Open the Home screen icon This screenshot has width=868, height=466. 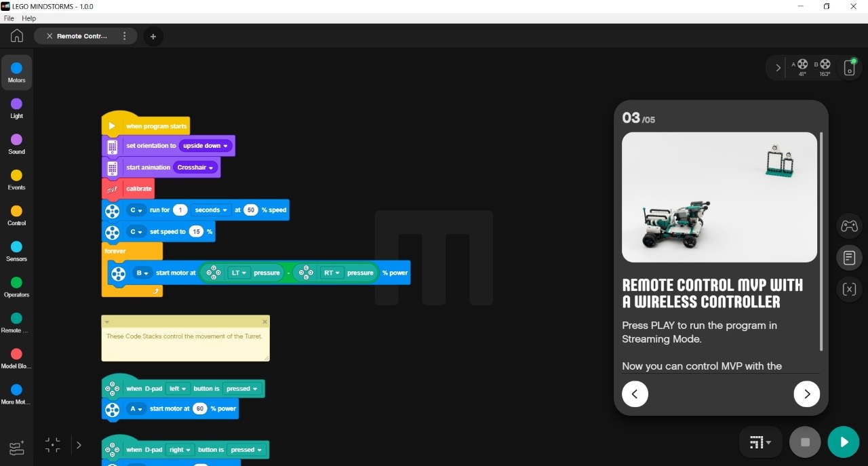17,36
